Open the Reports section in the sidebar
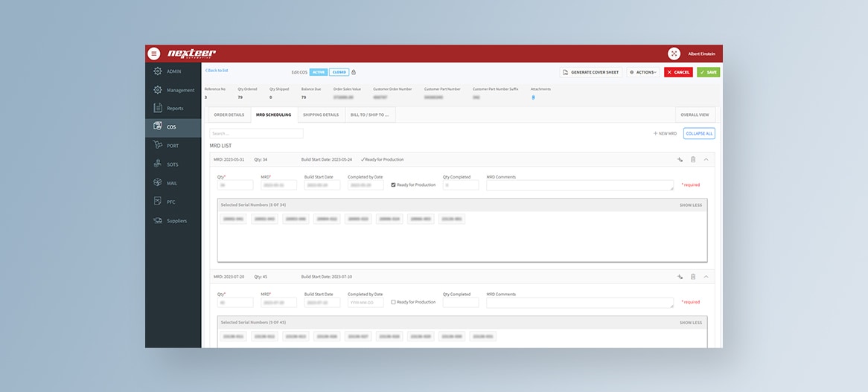The width and height of the screenshot is (868, 392). (x=174, y=109)
